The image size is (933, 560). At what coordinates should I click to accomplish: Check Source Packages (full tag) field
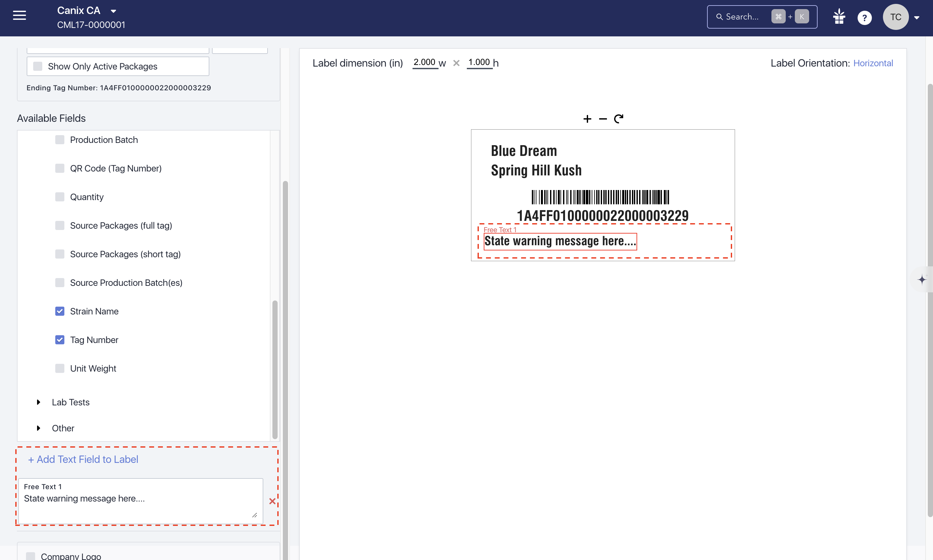[60, 226]
